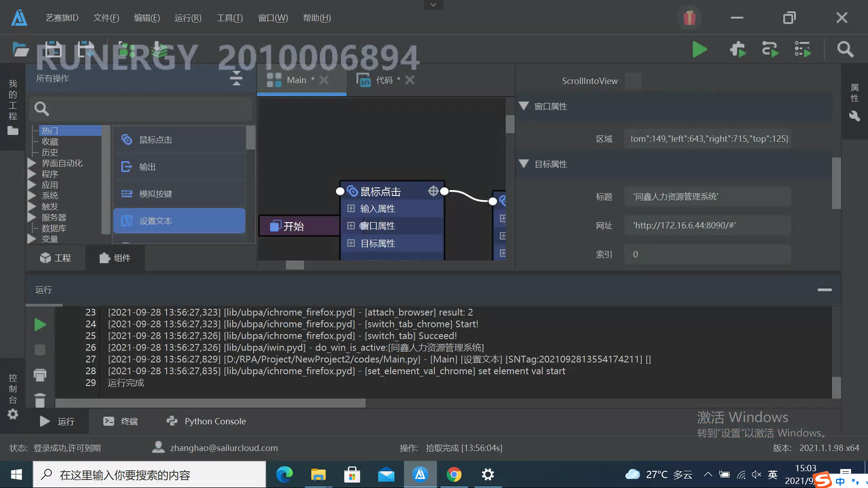The width and height of the screenshot is (868, 488).
Task: Close the 代码 tab
Action: pos(410,80)
